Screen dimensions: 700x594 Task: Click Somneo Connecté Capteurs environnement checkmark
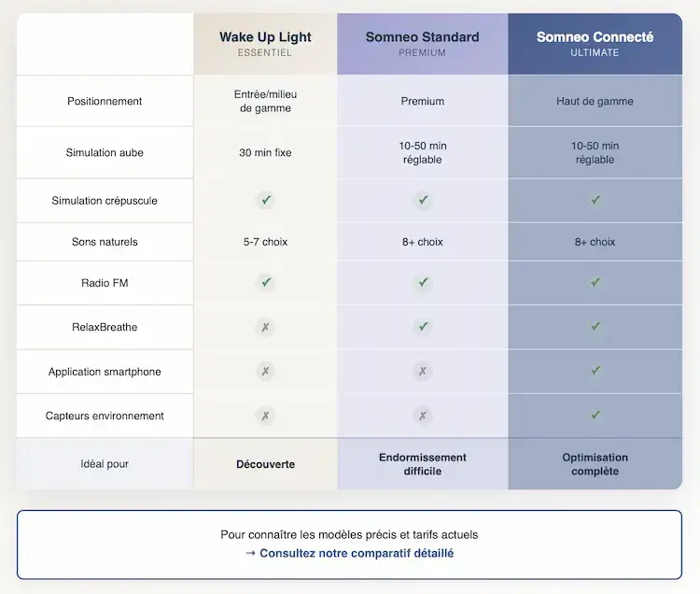click(595, 415)
